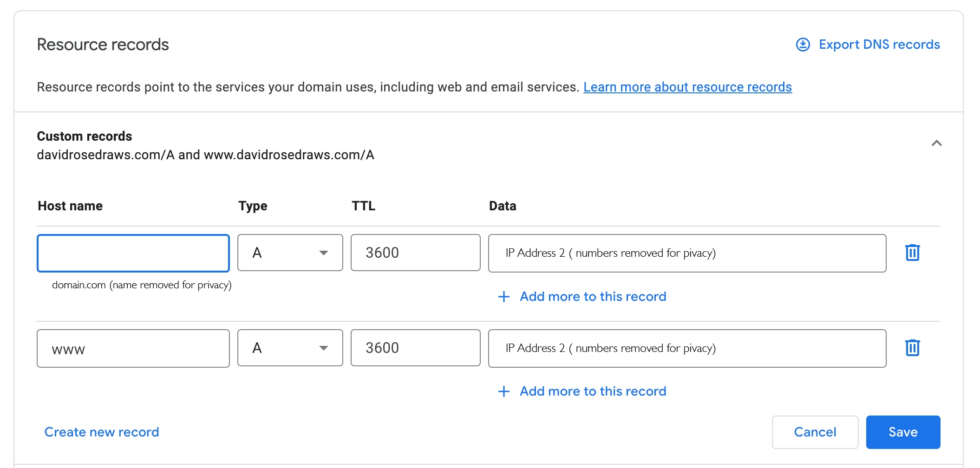This screenshot has height=468, width=980.
Task: Click the www Host name field
Action: pyautogui.click(x=133, y=348)
